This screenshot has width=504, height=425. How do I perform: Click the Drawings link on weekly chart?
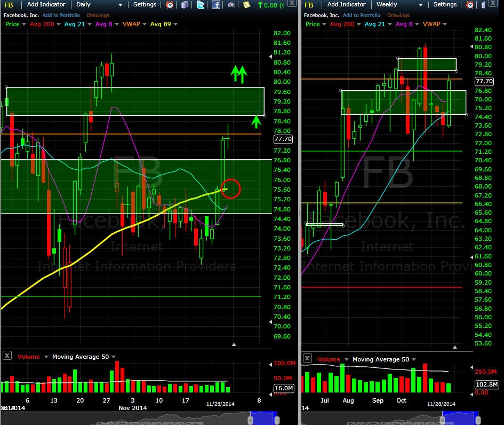click(x=398, y=15)
